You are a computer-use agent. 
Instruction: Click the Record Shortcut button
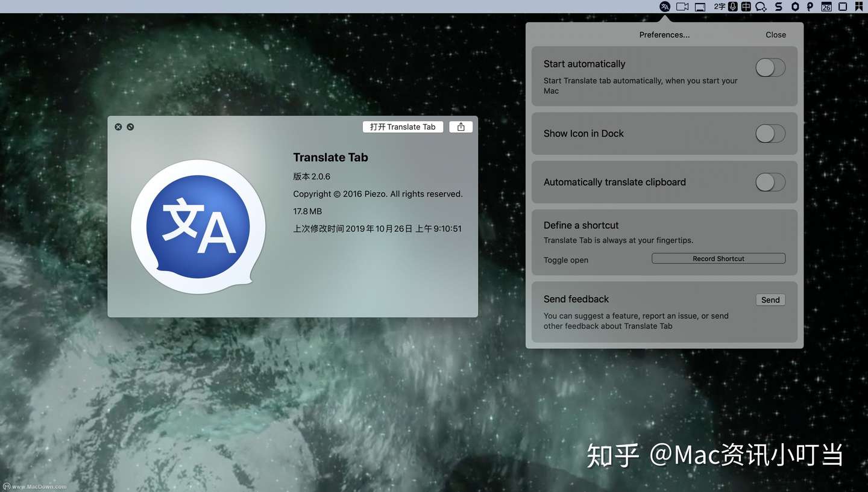click(719, 258)
